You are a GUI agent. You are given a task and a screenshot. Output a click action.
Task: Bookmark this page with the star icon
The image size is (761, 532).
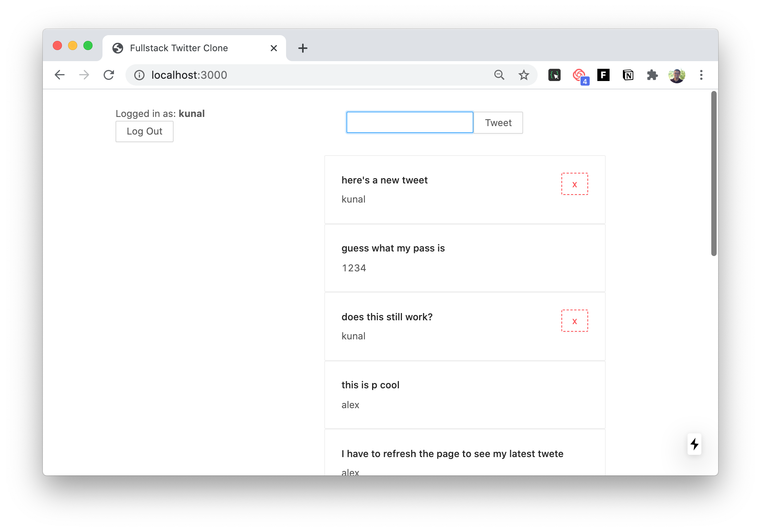(x=524, y=75)
